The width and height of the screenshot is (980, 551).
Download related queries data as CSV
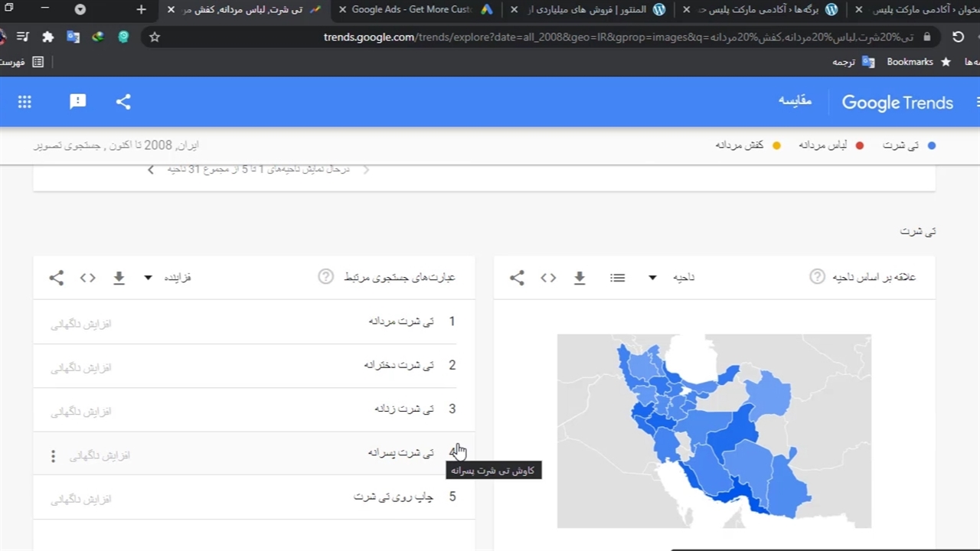[x=119, y=278]
